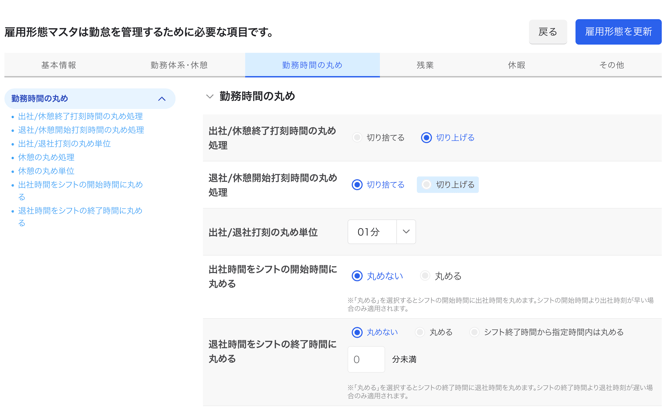The height and width of the screenshot is (411, 670).
Task: Click the 雇用形態を更新 button
Action: point(618,32)
